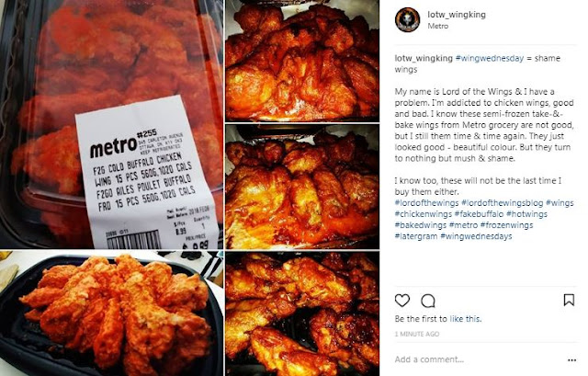Open the #wingwednesdays hashtag
This screenshot has width=588, height=376.
(x=476, y=236)
